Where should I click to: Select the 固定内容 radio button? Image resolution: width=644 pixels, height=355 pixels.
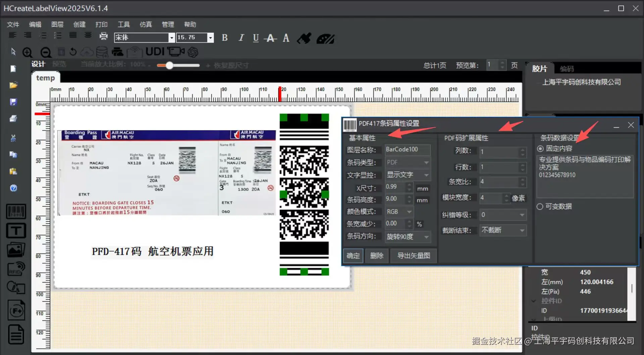tap(540, 149)
